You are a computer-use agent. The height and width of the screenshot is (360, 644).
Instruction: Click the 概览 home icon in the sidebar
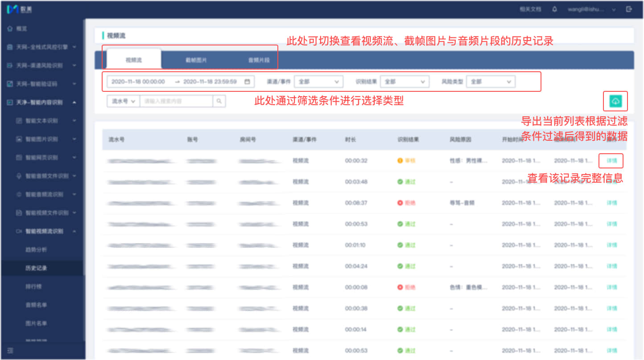click(10, 29)
